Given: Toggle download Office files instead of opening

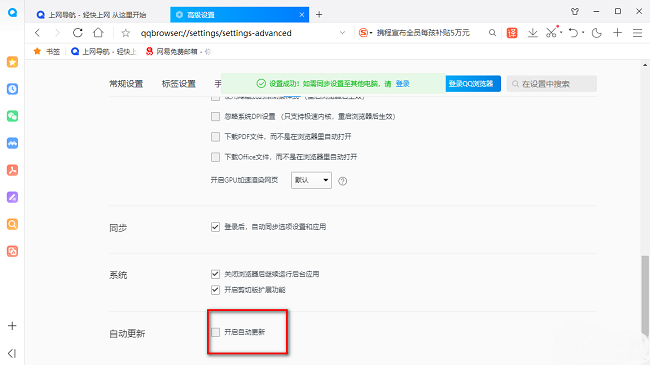Looking at the screenshot, I should point(215,157).
